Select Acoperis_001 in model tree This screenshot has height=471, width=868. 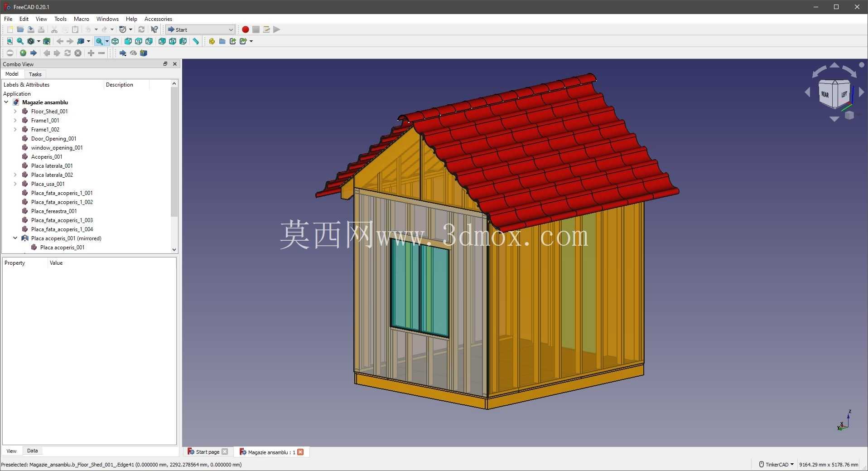pyautogui.click(x=47, y=156)
